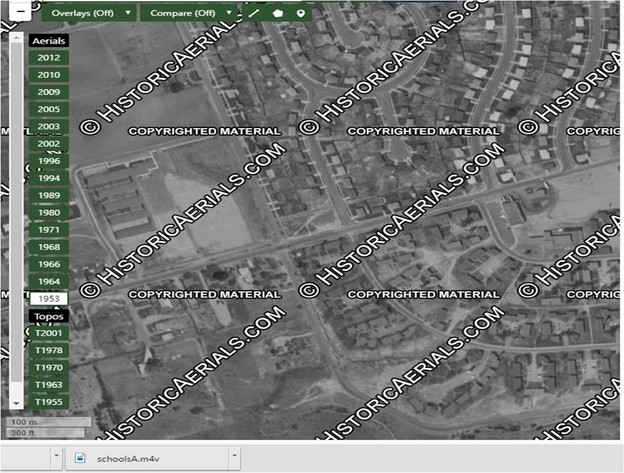Screen dimensions: 624x473
Task: Select the 2003 aerial year
Action: [x=49, y=127]
